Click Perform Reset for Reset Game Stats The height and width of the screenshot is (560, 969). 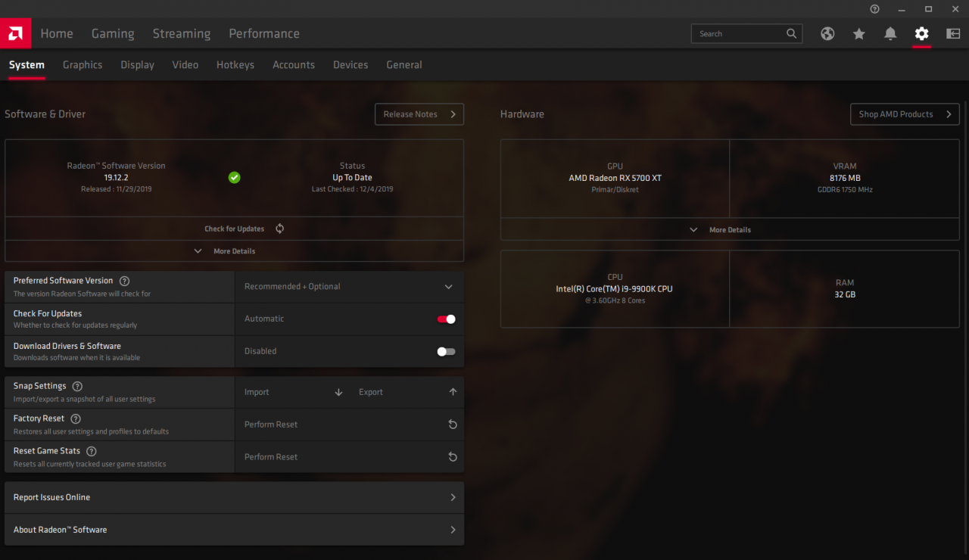pos(271,457)
